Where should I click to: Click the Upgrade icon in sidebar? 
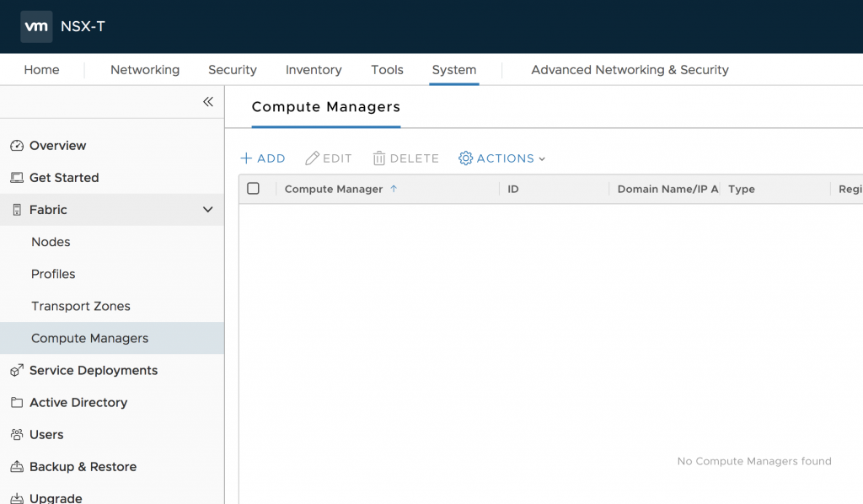pos(17,498)
